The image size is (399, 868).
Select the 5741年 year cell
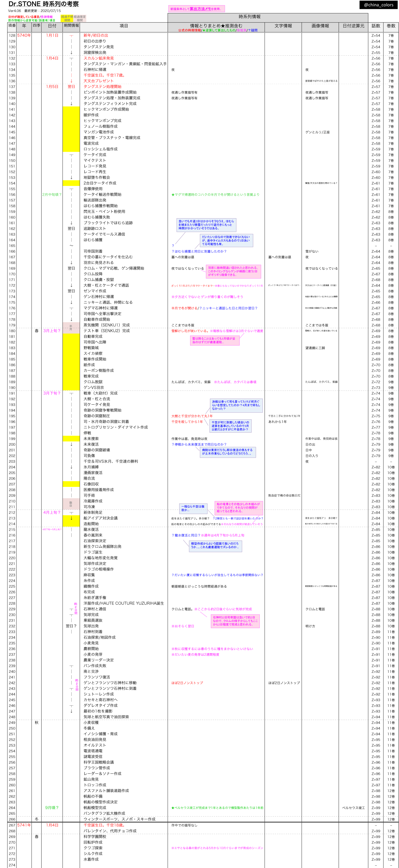(x=24, y=825)
